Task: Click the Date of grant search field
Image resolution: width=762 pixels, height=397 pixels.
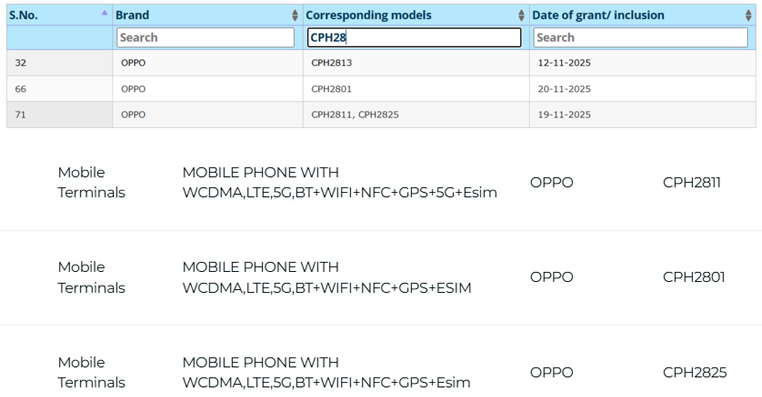Action: 641,37
